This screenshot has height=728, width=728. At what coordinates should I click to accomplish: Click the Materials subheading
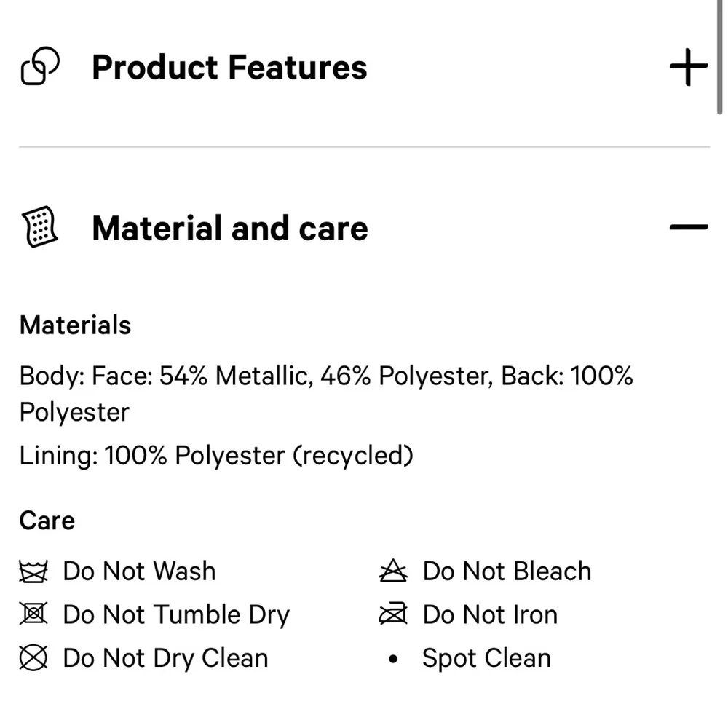[x=76, y=325]
